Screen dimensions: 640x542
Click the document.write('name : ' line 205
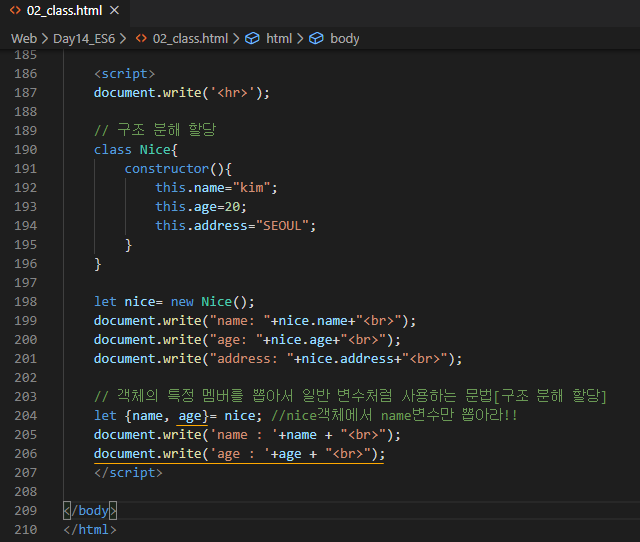(247, 435)
